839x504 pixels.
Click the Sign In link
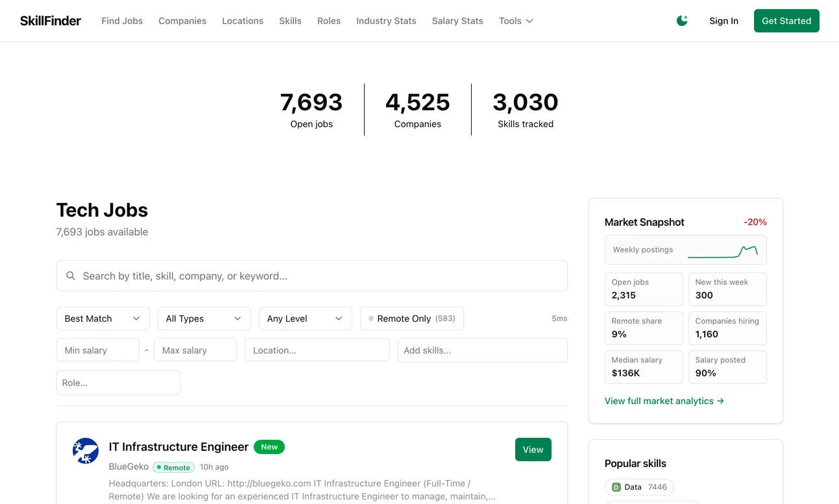[723, 21]
